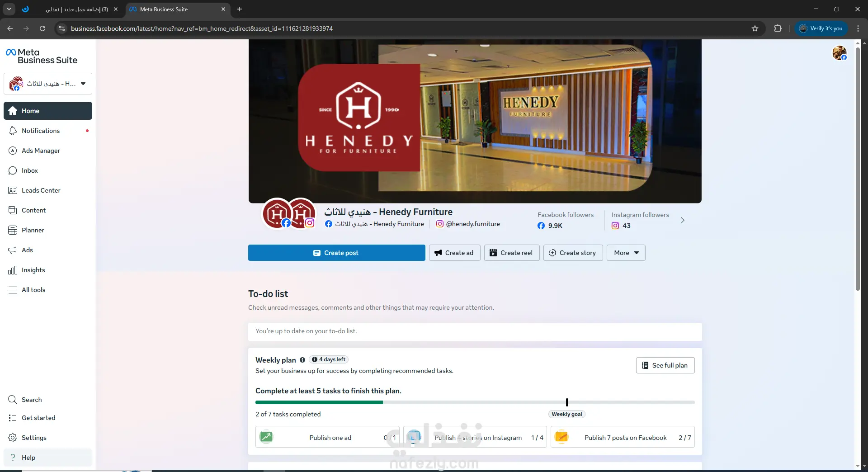
Task: Click the Create post button
Action: coord(337,253)
